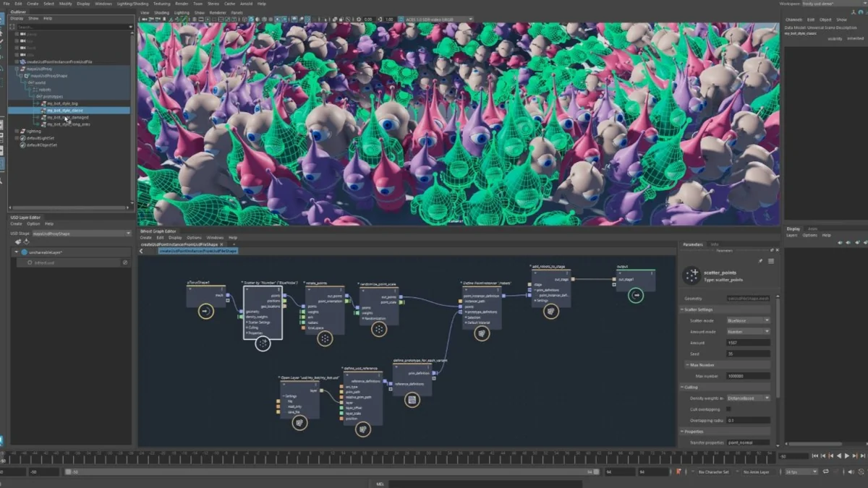The height and width of the screenshot is (488, 868).
Task: Open the Outliner Show menu
Action: [x=33, y=18]
